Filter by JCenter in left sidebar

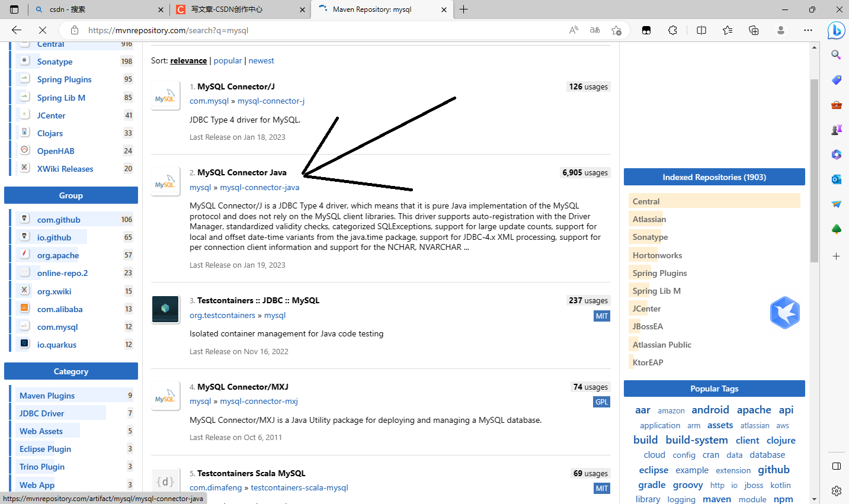(x=51, y=115)
